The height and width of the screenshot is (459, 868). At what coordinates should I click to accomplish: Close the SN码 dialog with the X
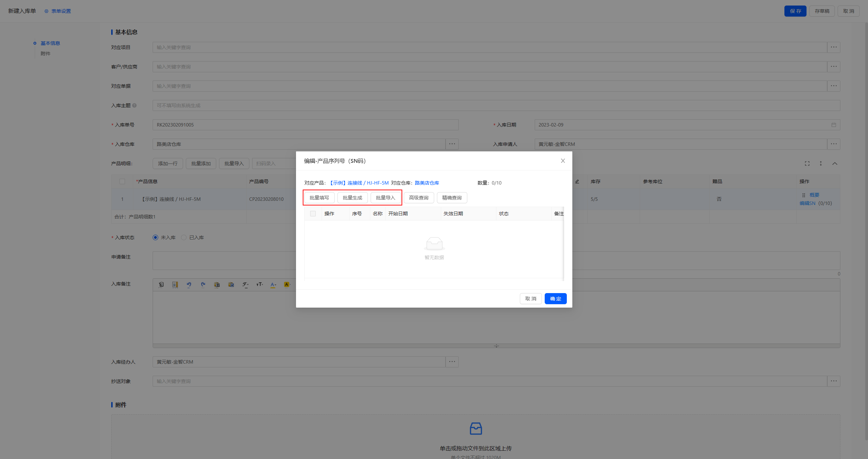click(563, 161)
